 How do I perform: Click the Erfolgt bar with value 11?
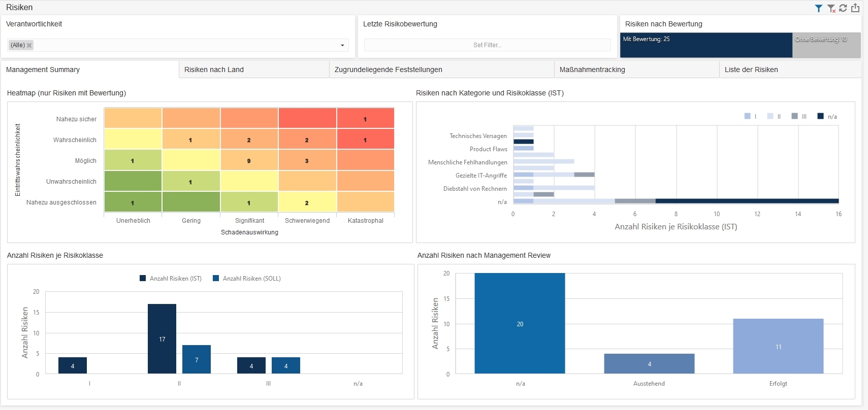(778, 346)
